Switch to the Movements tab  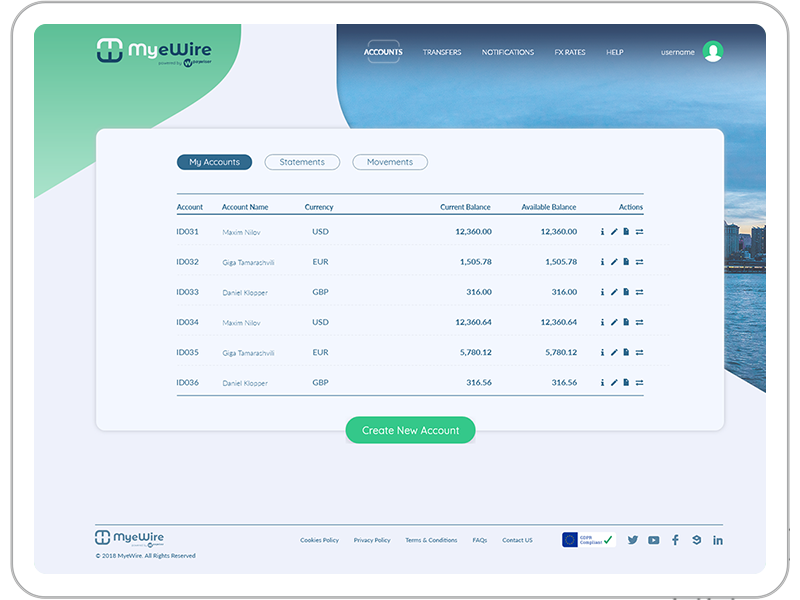[390, 162]
